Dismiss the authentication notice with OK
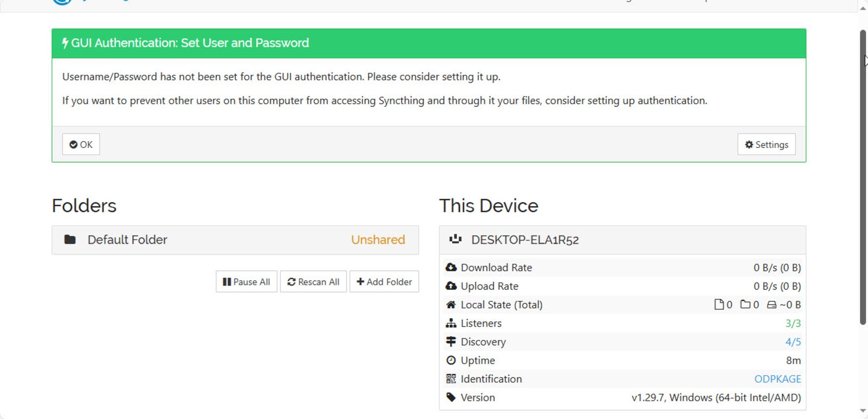Viewport: 868px width, 419px height. tap(81, 144)
